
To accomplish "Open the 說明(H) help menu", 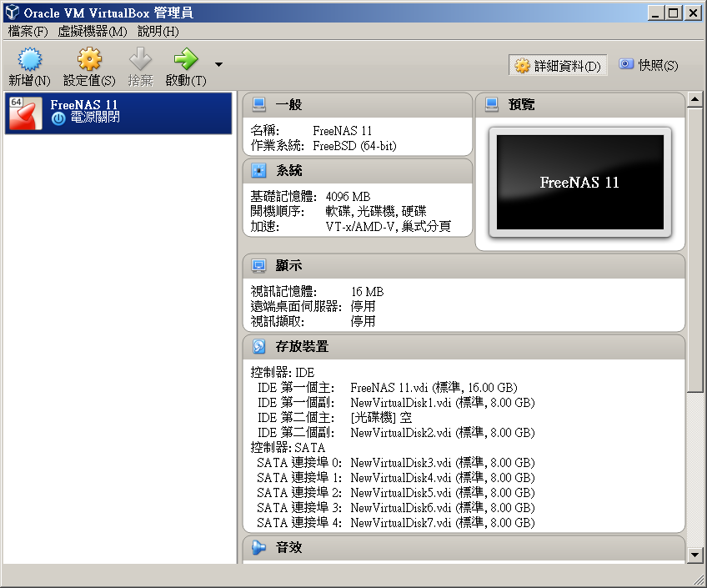I will coord(158,31).
